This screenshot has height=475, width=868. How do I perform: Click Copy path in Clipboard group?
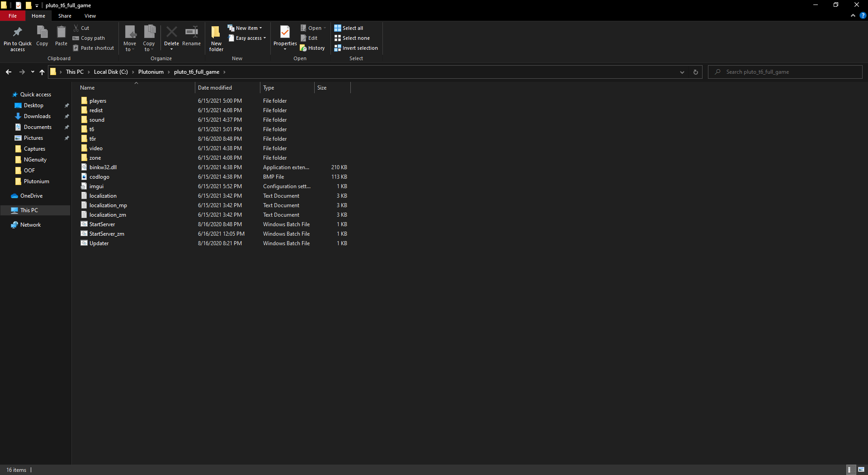pos(89,38)
